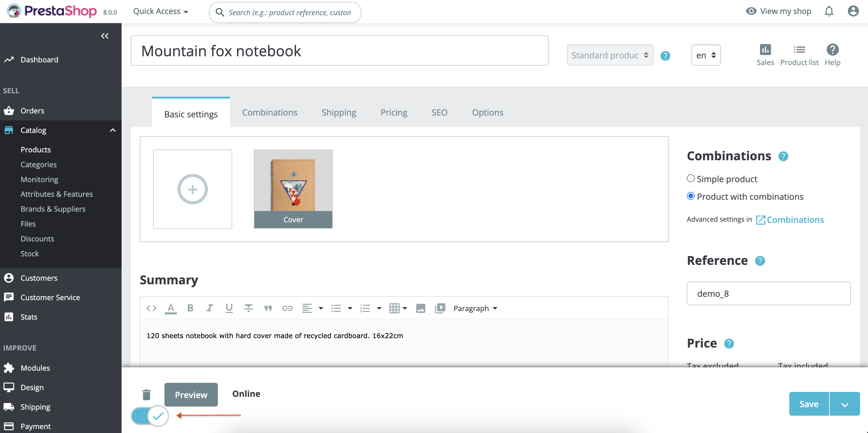Insert an image into the Summary text
The height and width of the screenshot is (433, 868).
[420, 308]
